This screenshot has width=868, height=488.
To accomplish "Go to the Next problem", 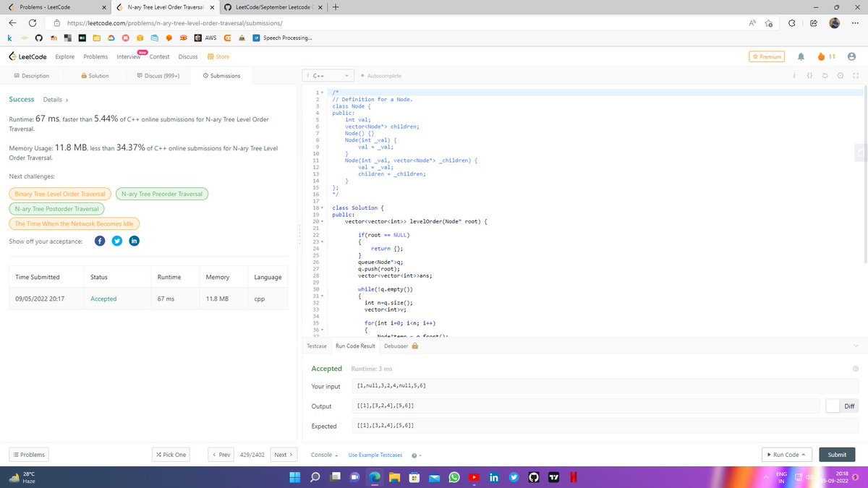I will click(283, 455).
